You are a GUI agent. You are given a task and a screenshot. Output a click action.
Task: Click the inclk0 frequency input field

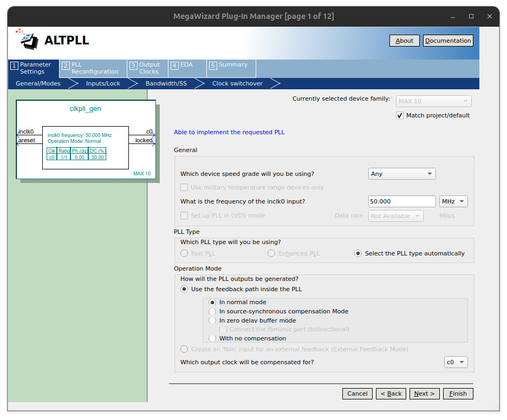click(x=401, y=201)
